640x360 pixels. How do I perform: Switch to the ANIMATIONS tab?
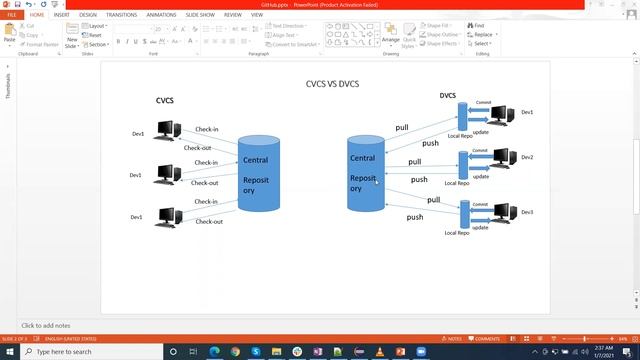(x=161, y=15)
